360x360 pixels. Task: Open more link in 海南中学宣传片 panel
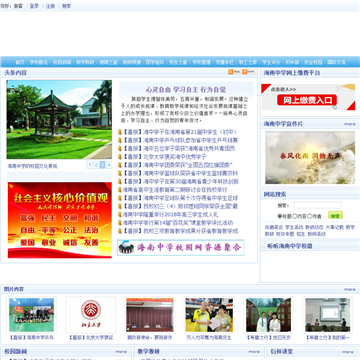click(x=349, y=124)
